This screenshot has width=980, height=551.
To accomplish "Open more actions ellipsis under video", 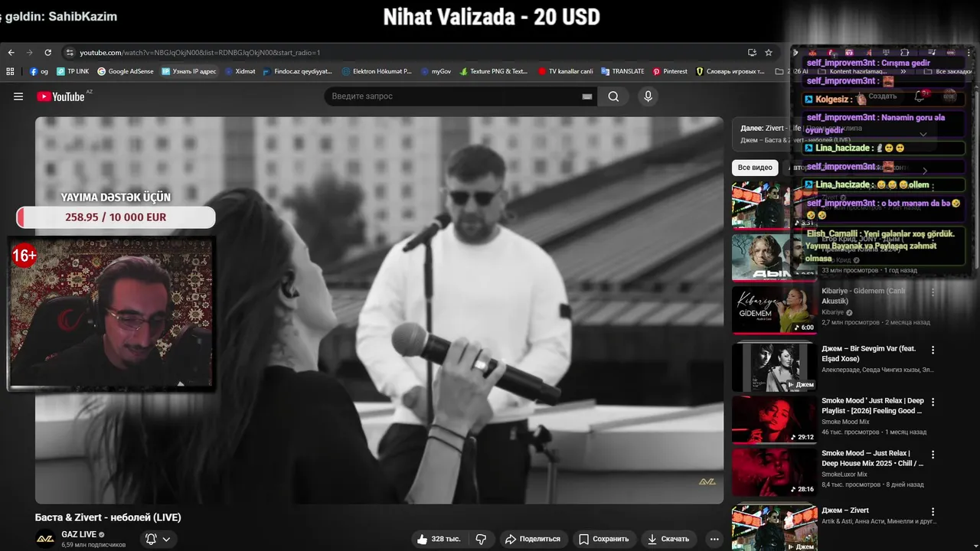I will point(714,539).
